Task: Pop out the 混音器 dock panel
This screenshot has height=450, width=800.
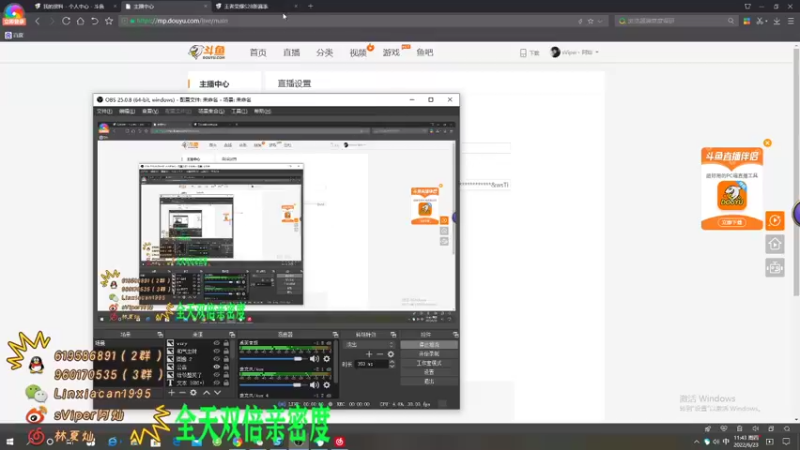Action: coord(335,335)
